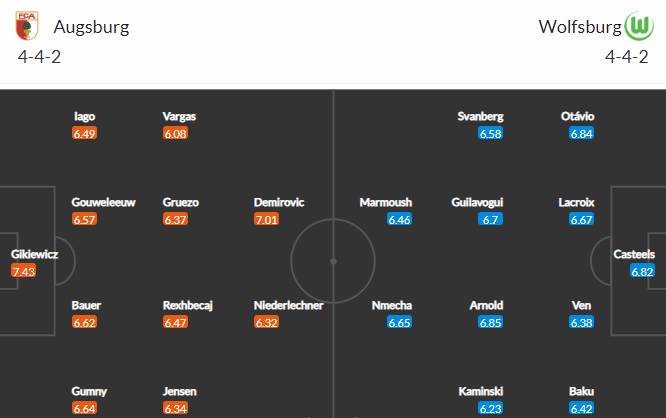
Task: Select Marmoush's 6.46 blue rating
Action: coord(400,220)
